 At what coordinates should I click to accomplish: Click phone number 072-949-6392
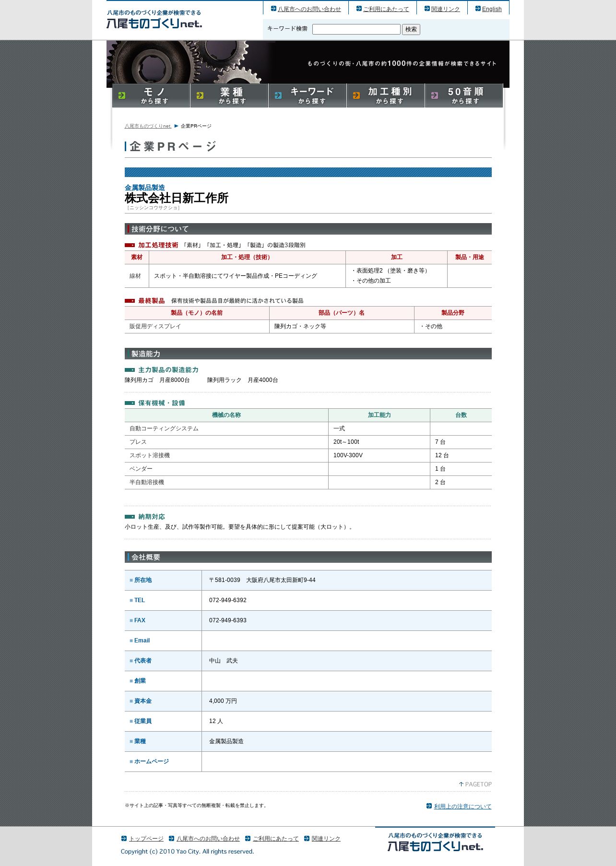[228, 600]
